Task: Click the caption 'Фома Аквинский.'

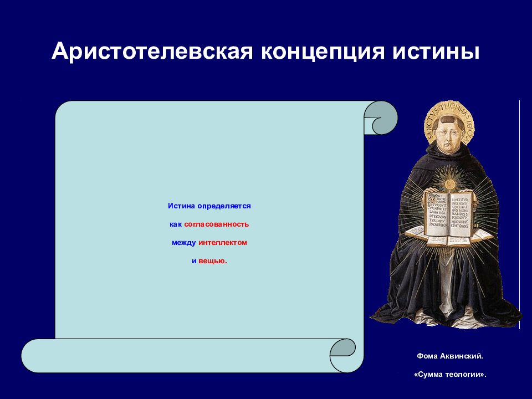Action: tap(450, 356)
